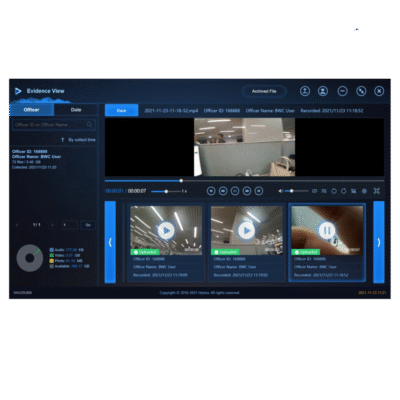Viewport: 400px width, 400px height.
Task: Switch to the Officer tab
Action: [32, 110]
